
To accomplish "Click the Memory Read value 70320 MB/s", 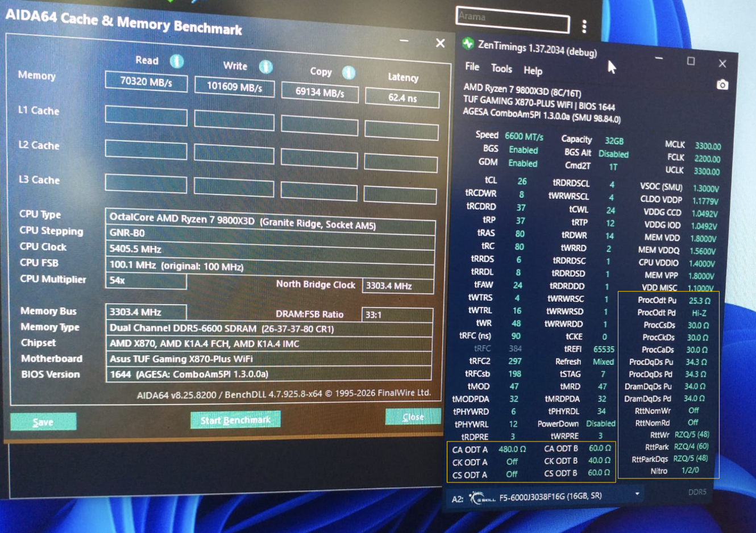I will 146,82.
